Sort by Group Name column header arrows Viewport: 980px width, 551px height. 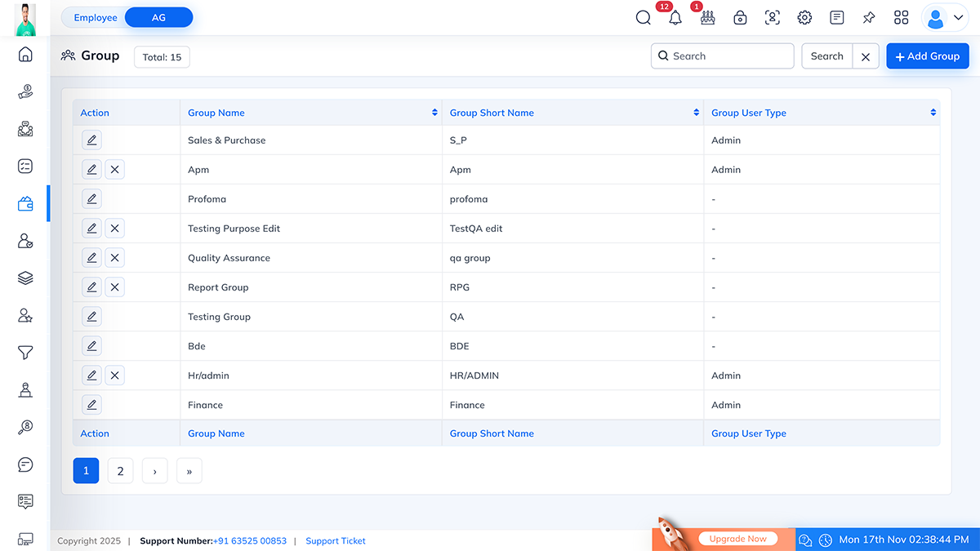(x=434, y=113)
